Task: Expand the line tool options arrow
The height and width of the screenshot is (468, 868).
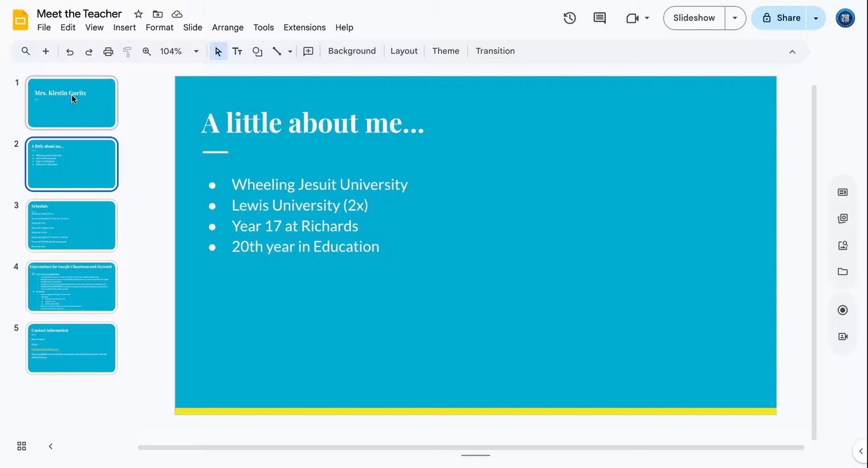Action: [x=290, y=51]
